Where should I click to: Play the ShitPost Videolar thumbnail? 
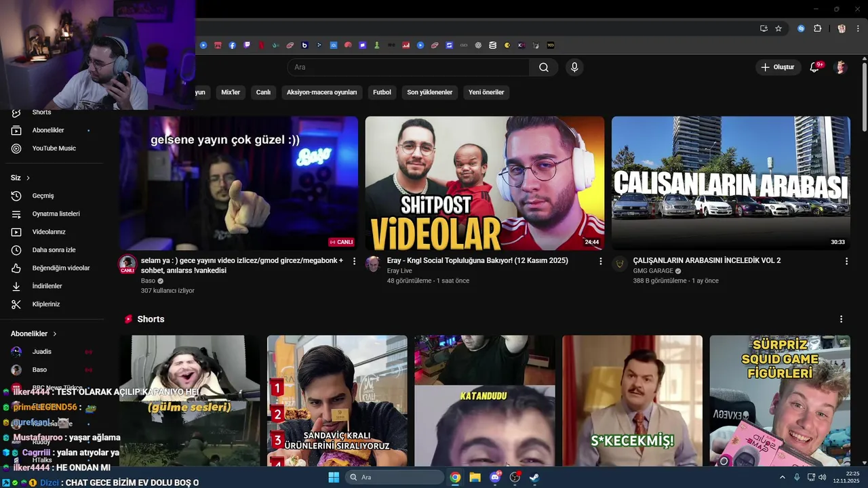pos(485,183)
